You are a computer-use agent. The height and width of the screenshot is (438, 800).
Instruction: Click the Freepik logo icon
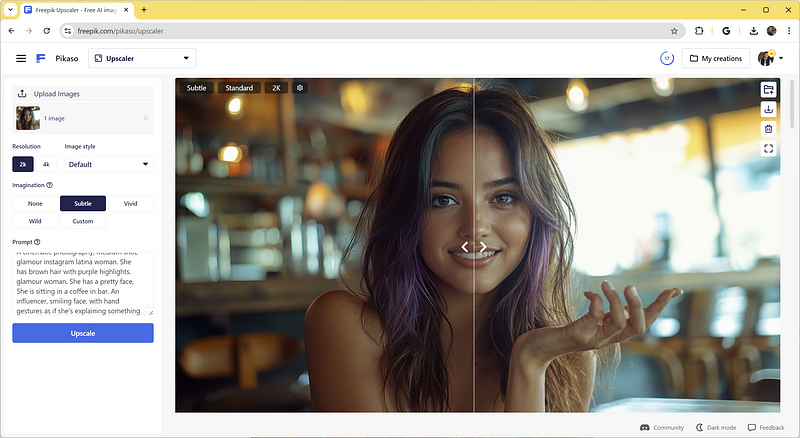[41, 58]
